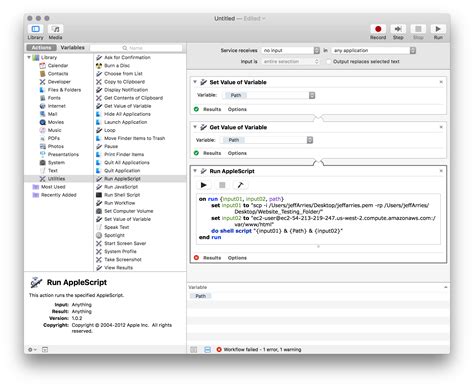Select Ask for Confirmation action
474x388 pixels.
[x=127, y=58]
